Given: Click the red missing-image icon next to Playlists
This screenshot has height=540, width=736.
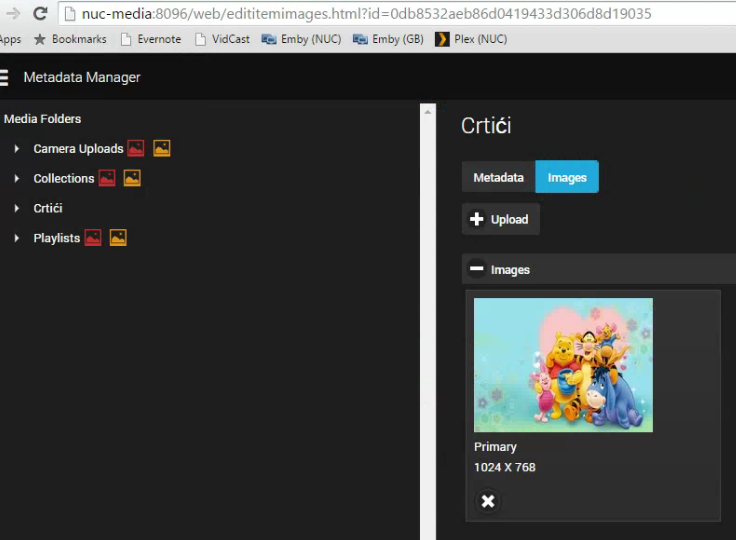Looking at the screenshot, I should click(93, 238).
